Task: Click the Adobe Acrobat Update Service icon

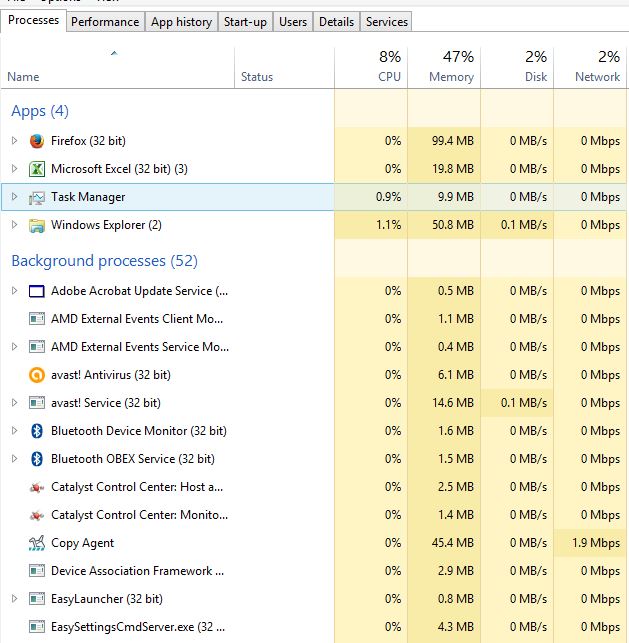Action: (37, 291)
